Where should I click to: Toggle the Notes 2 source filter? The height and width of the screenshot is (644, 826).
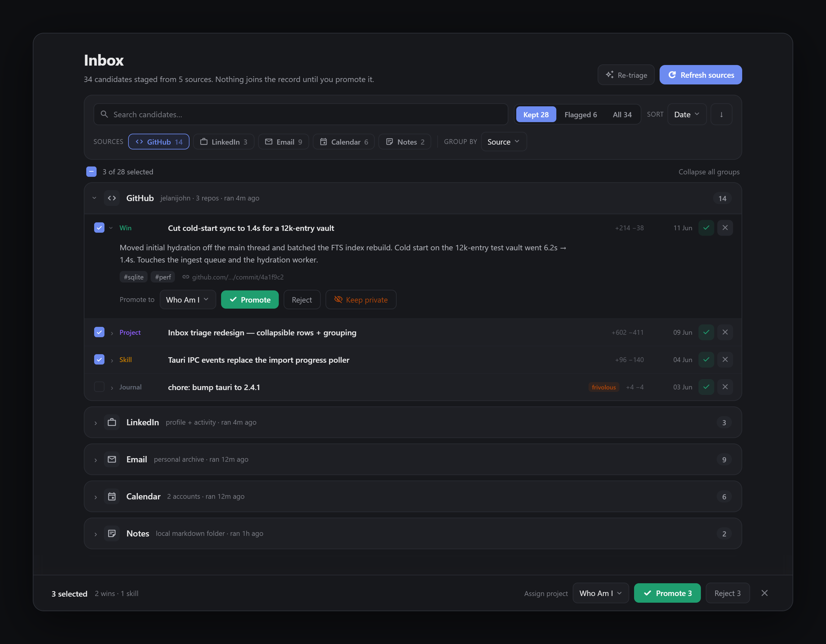click(405, 142)
